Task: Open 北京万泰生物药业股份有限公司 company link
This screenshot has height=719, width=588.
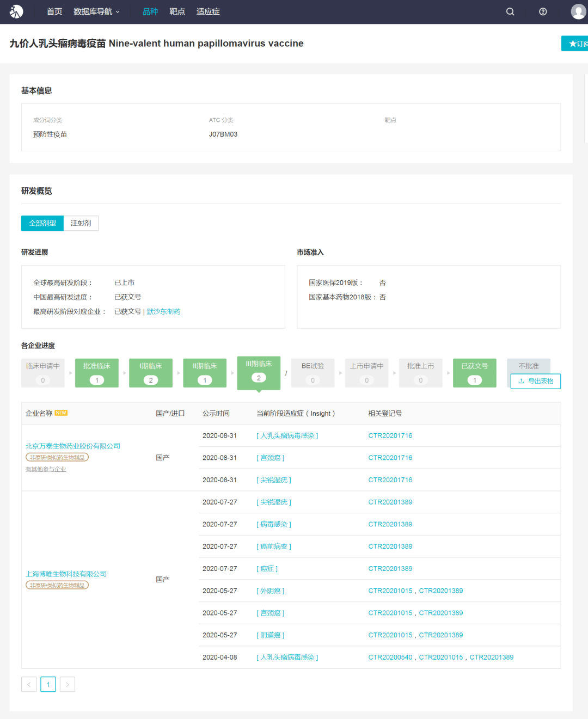Action: [x=73, y=446]
